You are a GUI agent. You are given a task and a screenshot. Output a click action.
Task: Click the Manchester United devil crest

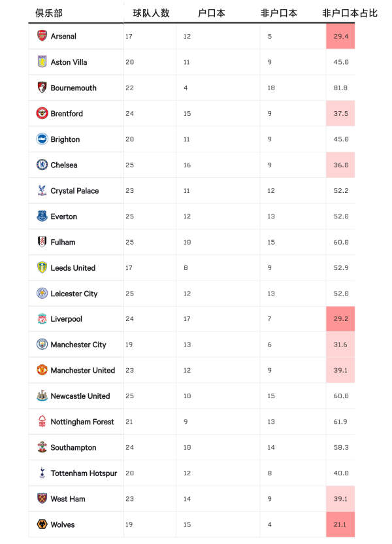(x=42, y=370)
